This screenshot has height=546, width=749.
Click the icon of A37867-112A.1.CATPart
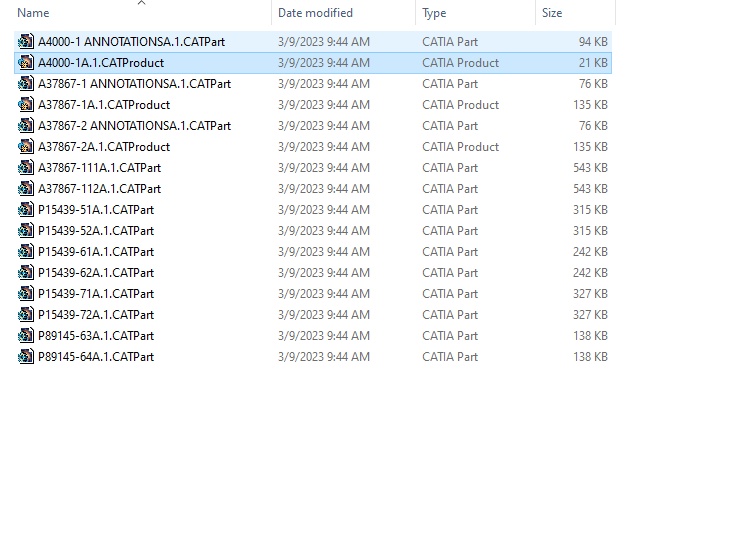pos(26,189)
